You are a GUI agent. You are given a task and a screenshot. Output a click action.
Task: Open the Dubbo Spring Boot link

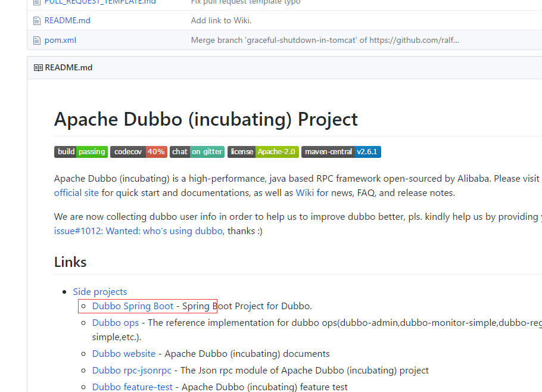[133, 306]
